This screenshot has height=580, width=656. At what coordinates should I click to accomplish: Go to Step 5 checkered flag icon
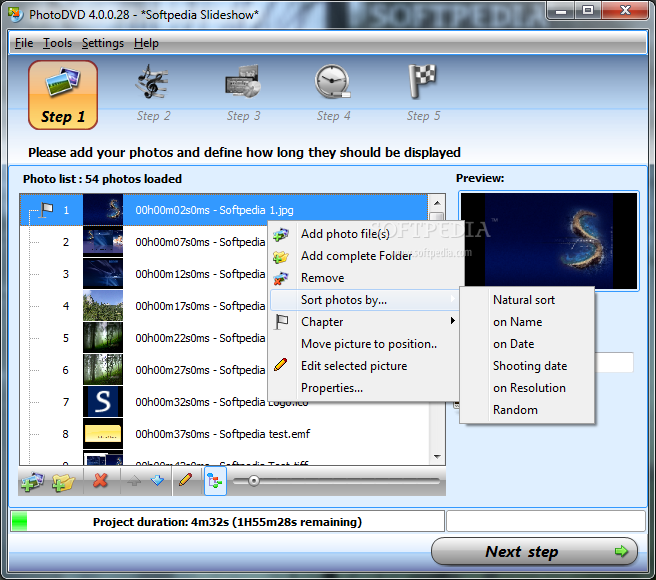(422, 82)
